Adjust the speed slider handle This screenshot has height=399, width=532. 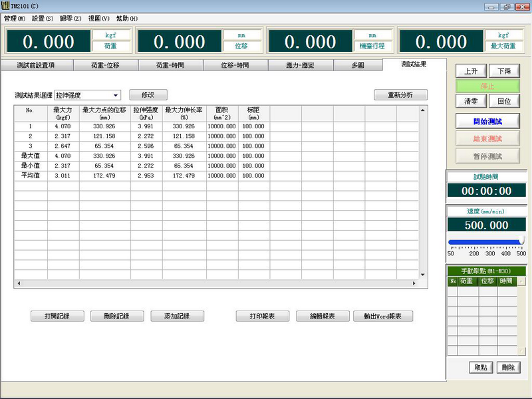(522, 241)
